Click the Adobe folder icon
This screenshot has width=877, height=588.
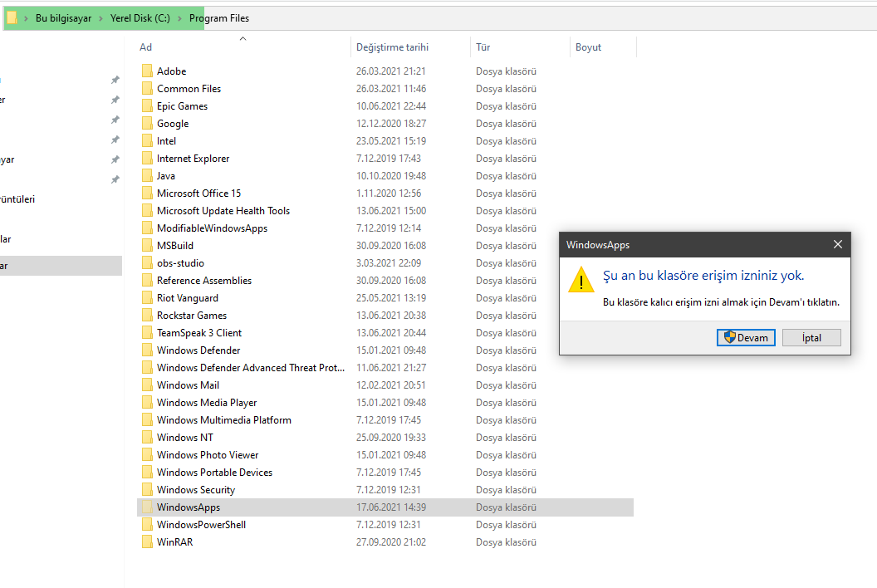tap(147, 71)
